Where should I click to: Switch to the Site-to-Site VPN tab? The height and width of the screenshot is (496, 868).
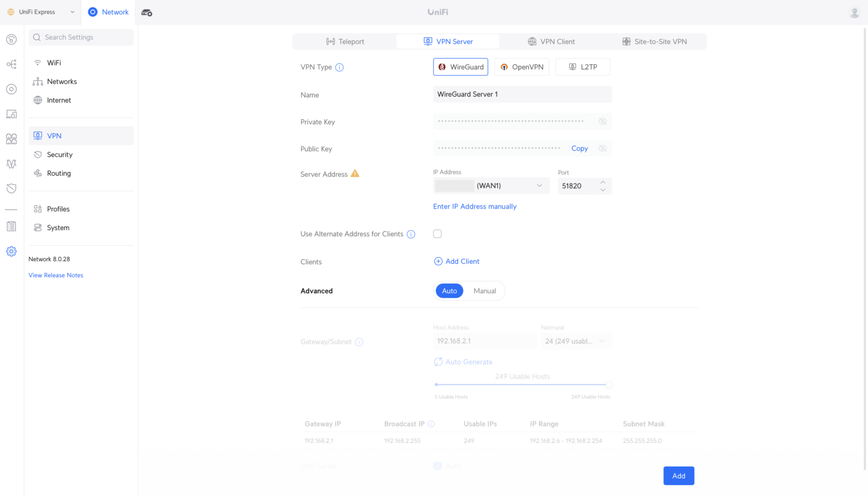coord(654,41)
